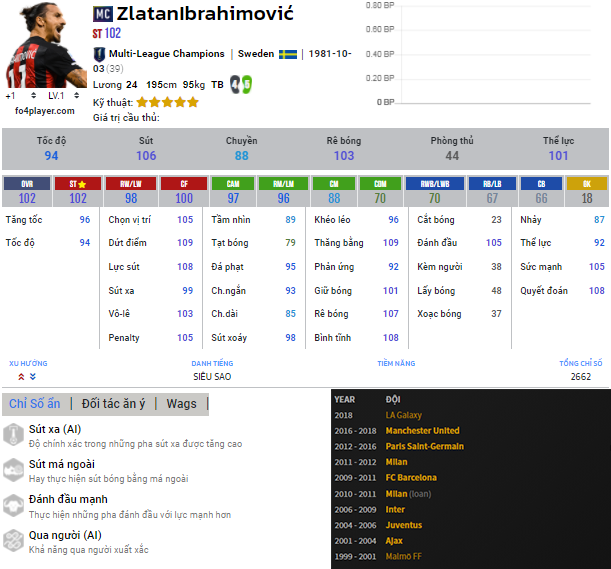The width and height of the screenshot is (611, 569).
Task: Click the Sút xa (AI) trait icon
Action: click(x=14, y=434)
